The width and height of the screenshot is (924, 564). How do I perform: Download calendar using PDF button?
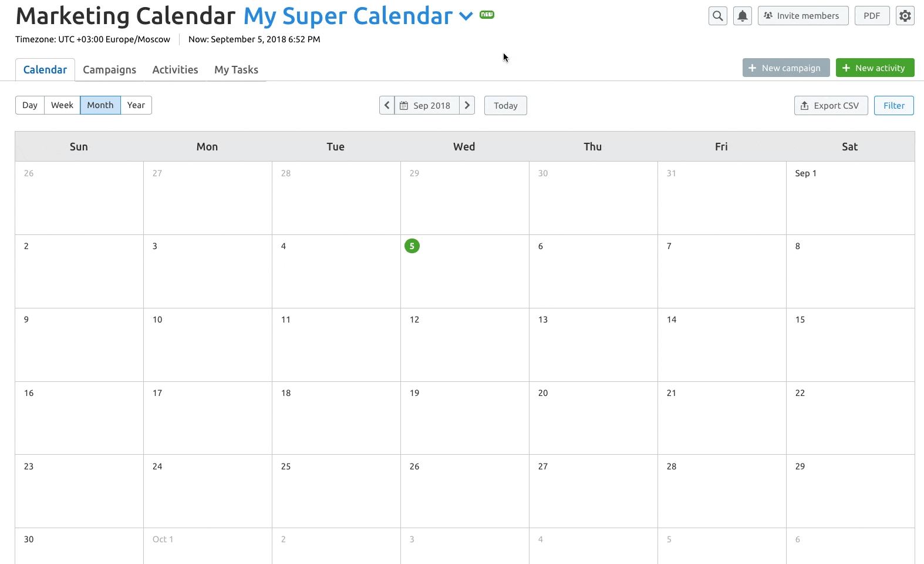pyautogui.click(x=872, y=16)
